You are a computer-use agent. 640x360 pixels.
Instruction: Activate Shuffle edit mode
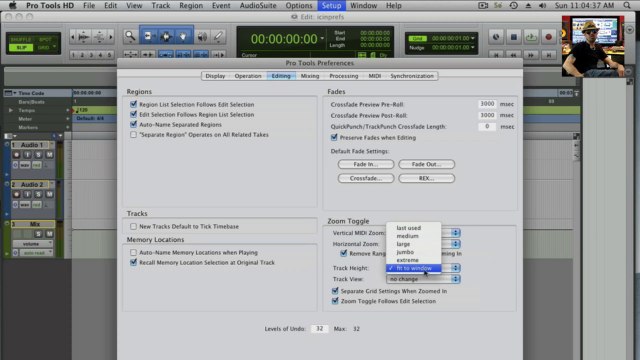[x=21, y=40]
